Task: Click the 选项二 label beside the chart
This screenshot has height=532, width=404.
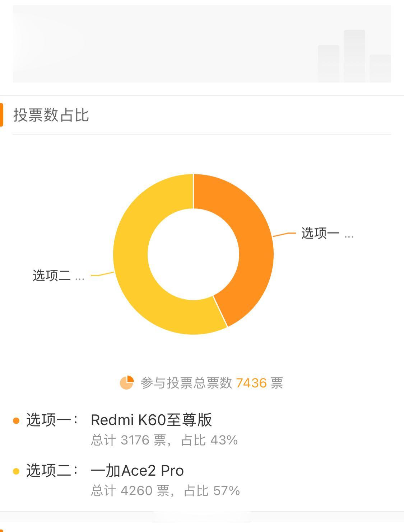Action: pos(52,276)
